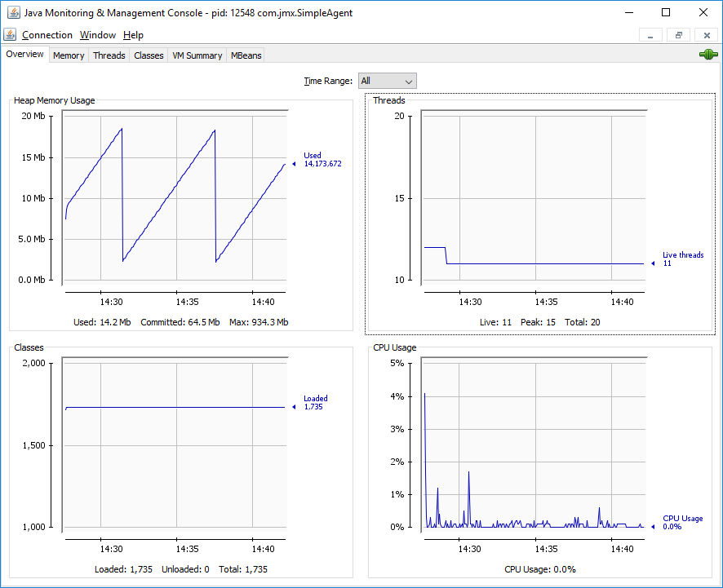This screenshot has width=723, height=588.
Task: Click the Classes chart area
Action: point(175,444)
